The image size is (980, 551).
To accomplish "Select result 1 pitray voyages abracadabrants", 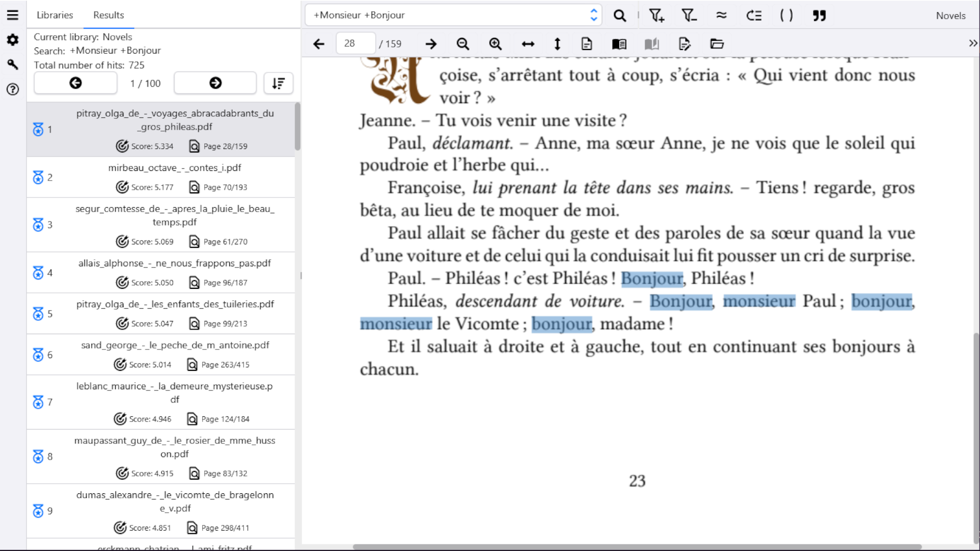I will click(x=161, y=130).
